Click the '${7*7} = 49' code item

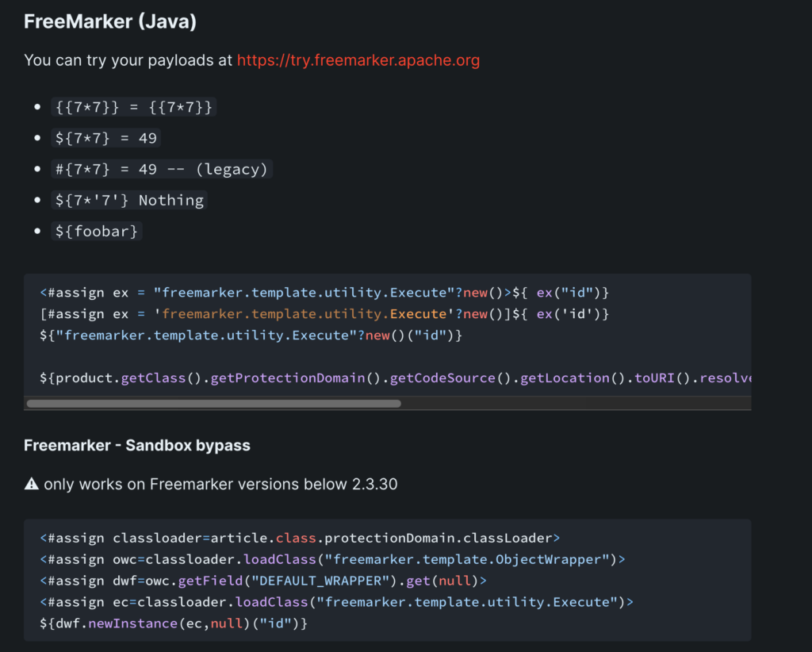coord(105,138)
